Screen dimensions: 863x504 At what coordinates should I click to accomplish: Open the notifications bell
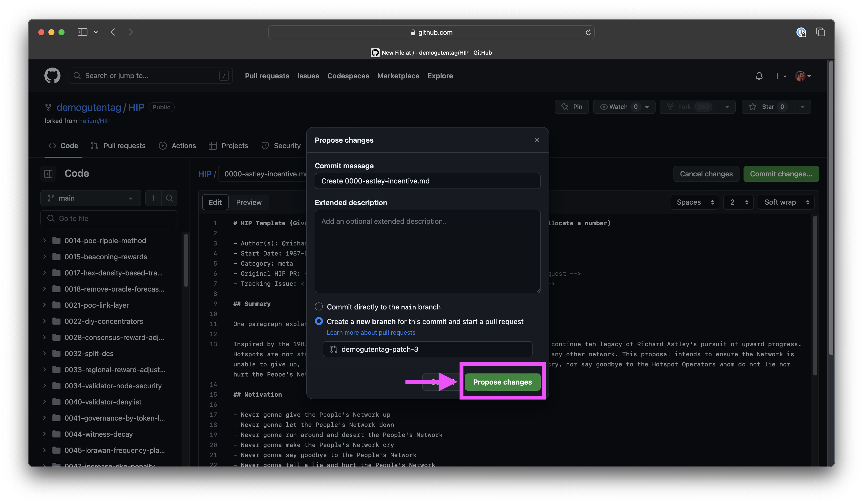[759, 76]
